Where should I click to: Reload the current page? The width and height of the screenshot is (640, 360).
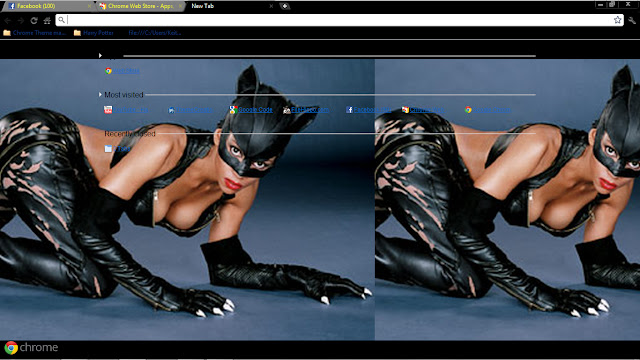pos(34,20)
